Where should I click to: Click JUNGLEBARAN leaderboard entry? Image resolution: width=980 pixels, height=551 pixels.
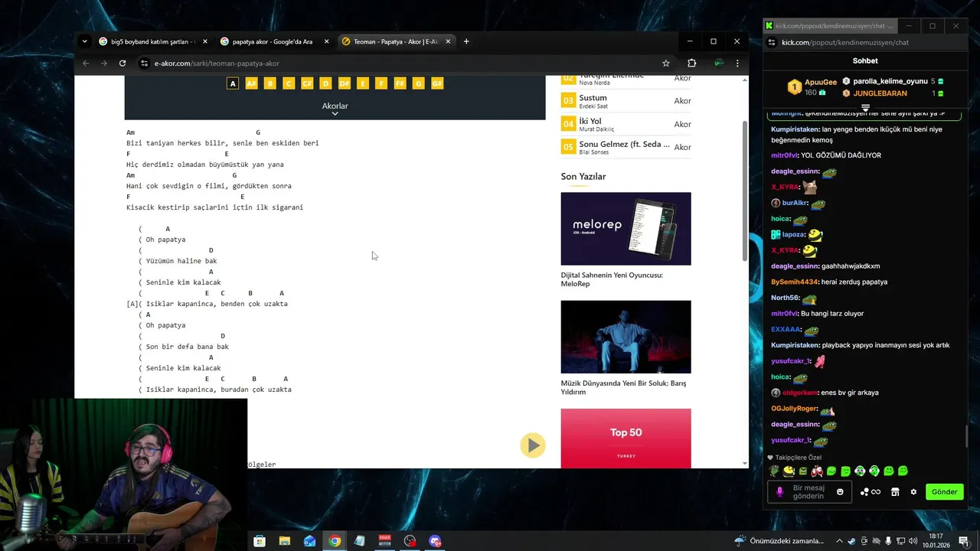click(893, 93)
